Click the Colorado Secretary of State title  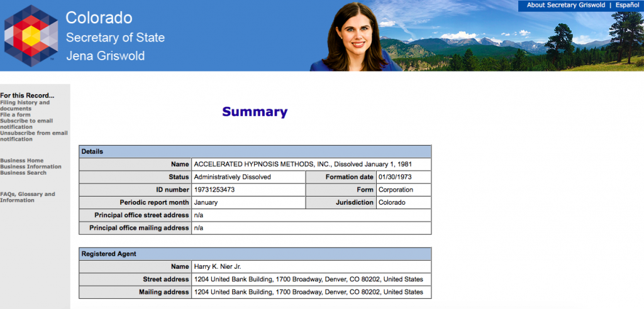tap(115, 37)
